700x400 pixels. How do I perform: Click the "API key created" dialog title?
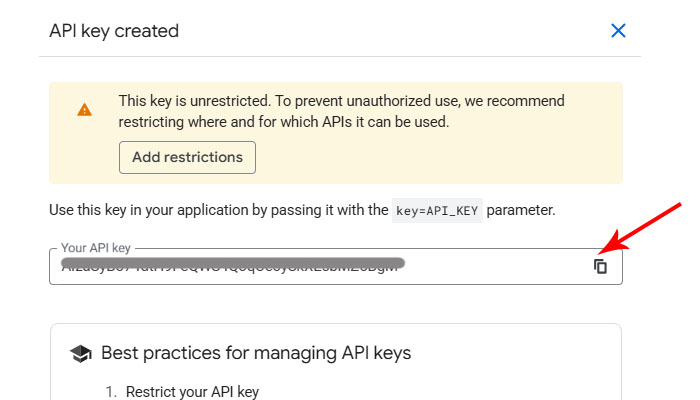[x=114, y=31]
